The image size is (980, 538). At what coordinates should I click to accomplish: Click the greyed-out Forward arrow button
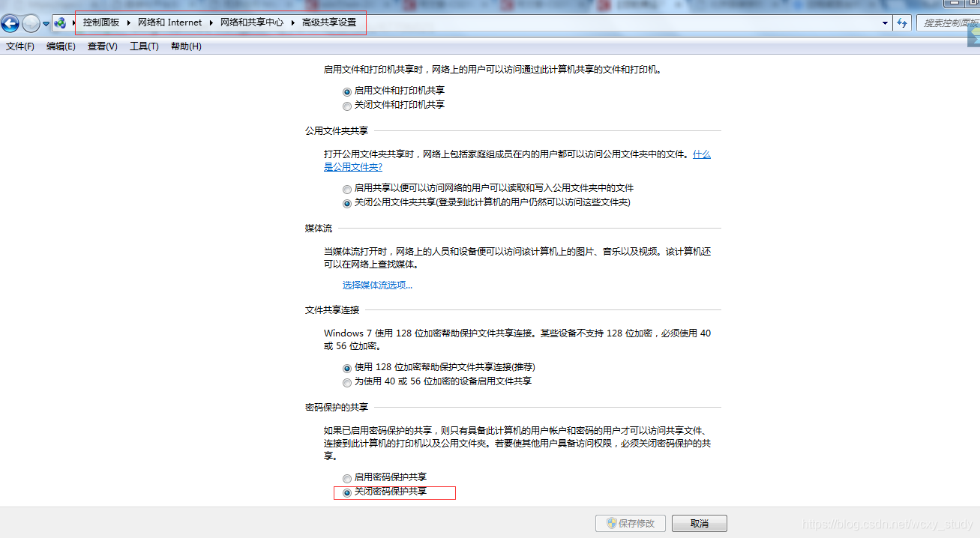click(x=31, y=24)
